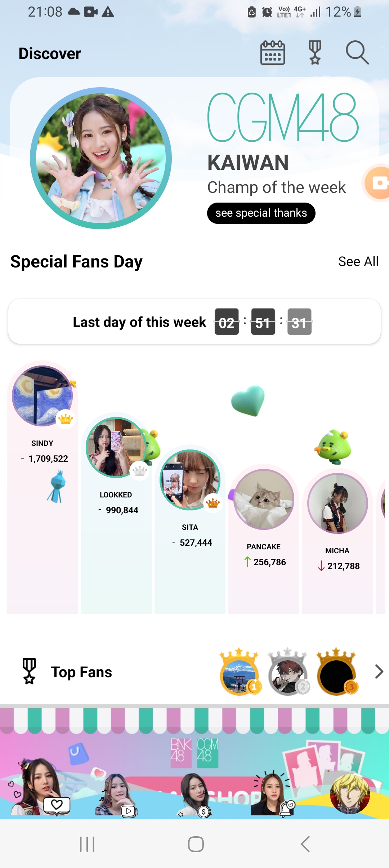Expand Top Fans with the right chevron

(379, 672)
